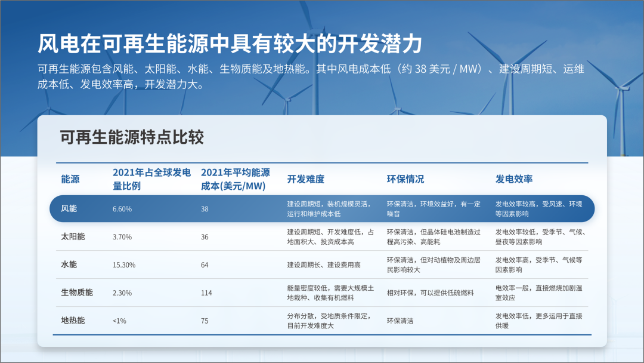Screen dimensions: 644x363
Task: Click cell 电效率一般，直接燃烧加剧温室效应
Action: click(538, 293)
